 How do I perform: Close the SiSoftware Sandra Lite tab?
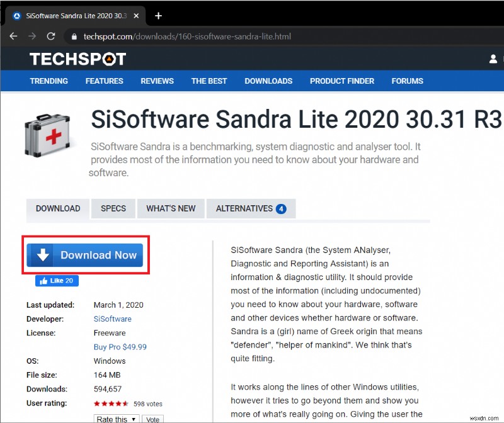click(136, 16)
